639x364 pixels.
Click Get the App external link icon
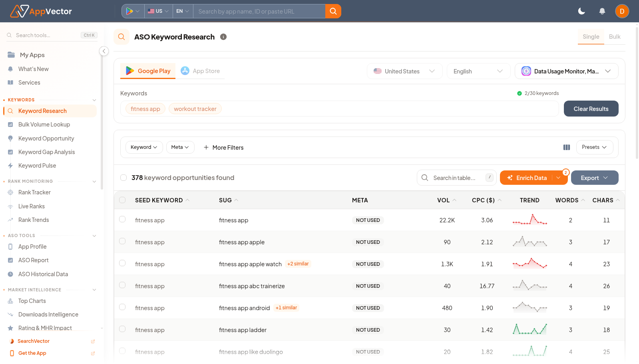click(x=93, y=353)
